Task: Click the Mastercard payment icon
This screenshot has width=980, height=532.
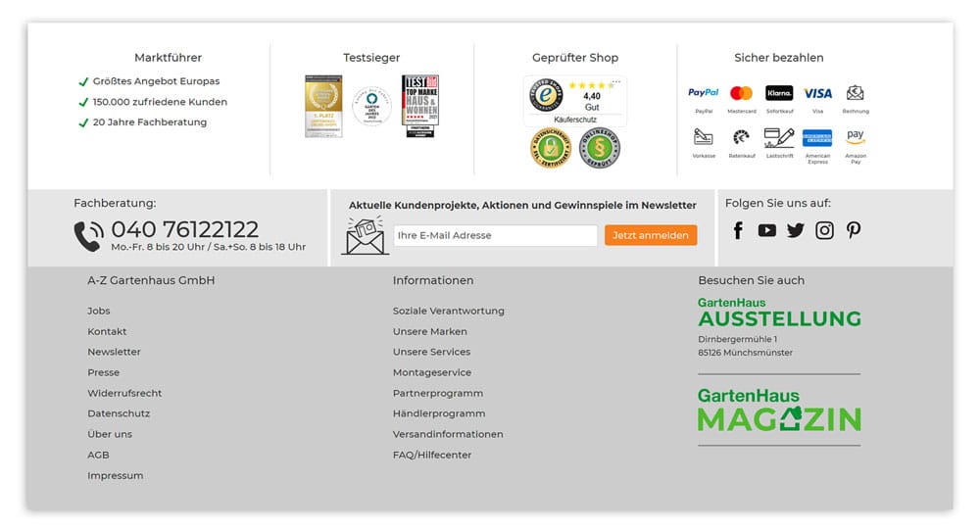Action: pos(741,93)
